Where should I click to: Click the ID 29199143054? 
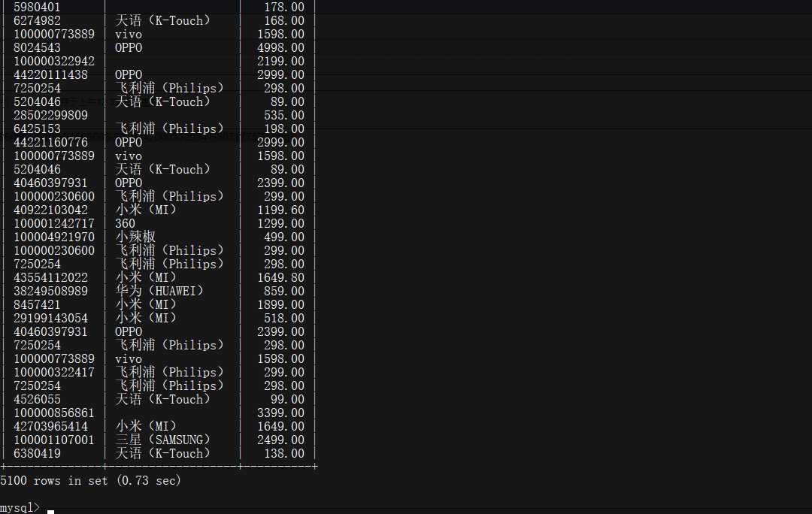51,319
